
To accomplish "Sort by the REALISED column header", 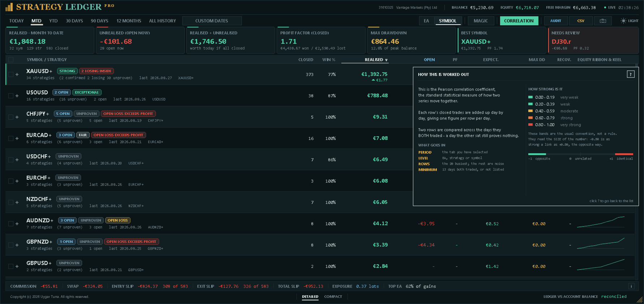I will click(x=376, y=60).
